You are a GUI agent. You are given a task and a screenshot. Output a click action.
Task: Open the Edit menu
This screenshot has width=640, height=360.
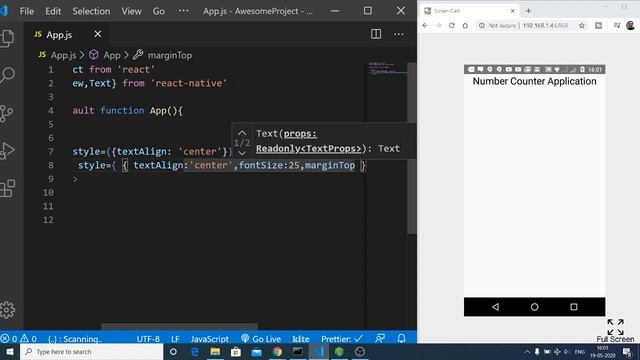(x=53, y=11)
